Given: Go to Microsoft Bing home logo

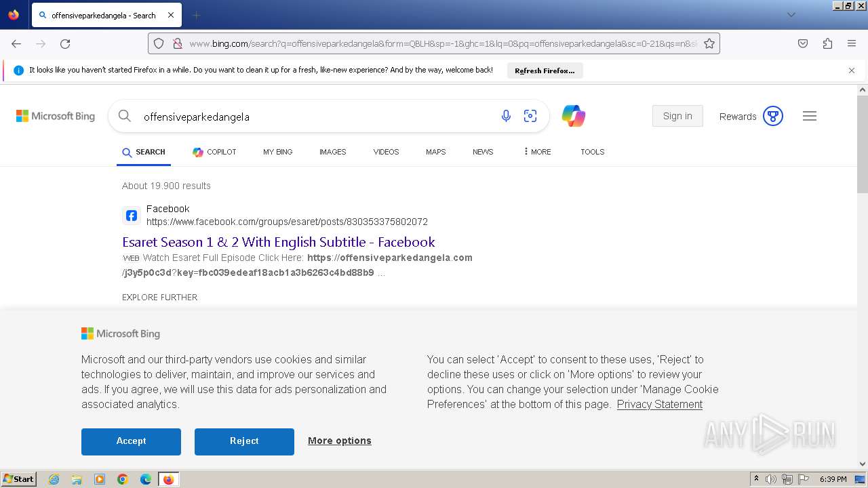Looking at the screenshot, I should [x=56, y=117].
